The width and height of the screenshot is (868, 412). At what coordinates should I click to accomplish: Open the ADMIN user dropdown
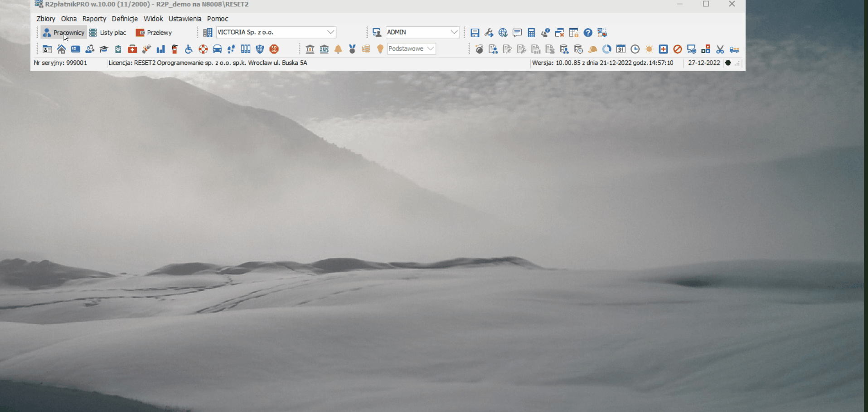(454, 32)
